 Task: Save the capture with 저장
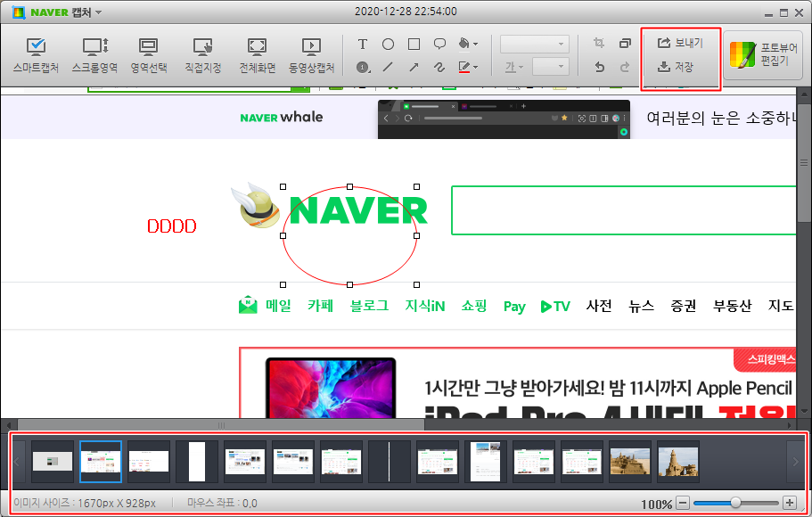(676, 67)
